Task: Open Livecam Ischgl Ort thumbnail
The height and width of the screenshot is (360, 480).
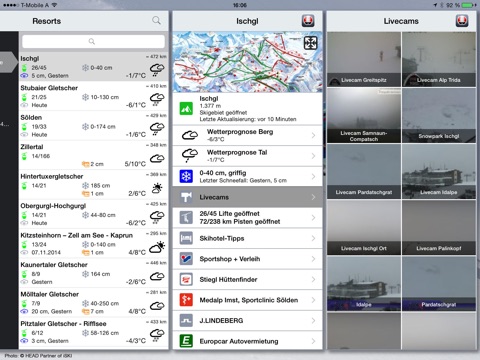Action: tap(364, 228)
